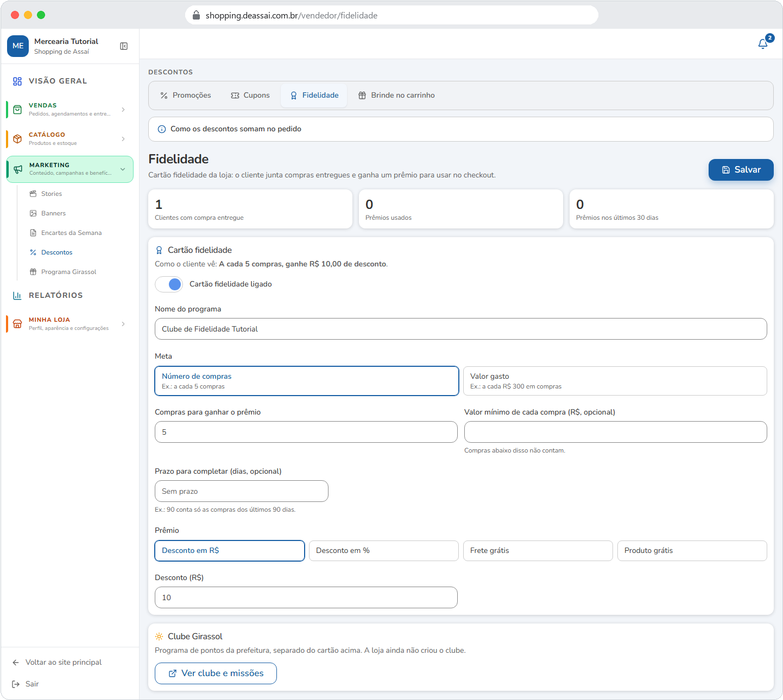Click the Voltar ao site principal arrow
The height and width of the screenshot is (700, 783).
tap(16, 662)
